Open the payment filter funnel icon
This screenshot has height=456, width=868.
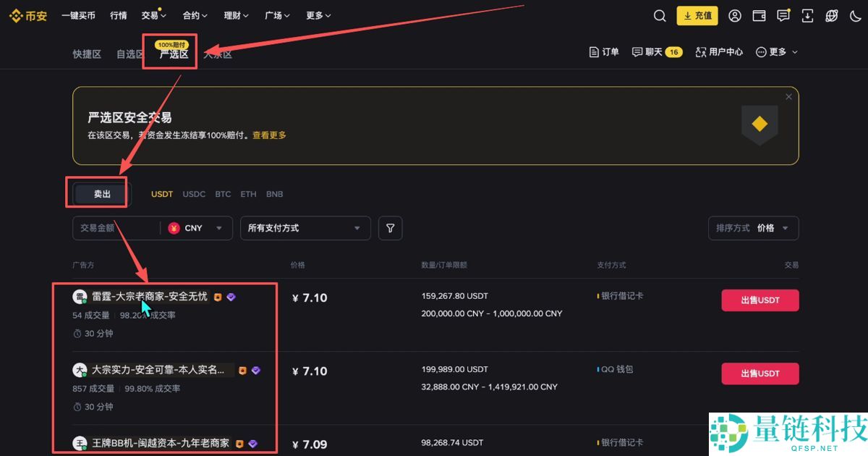[x=390, y=228]
